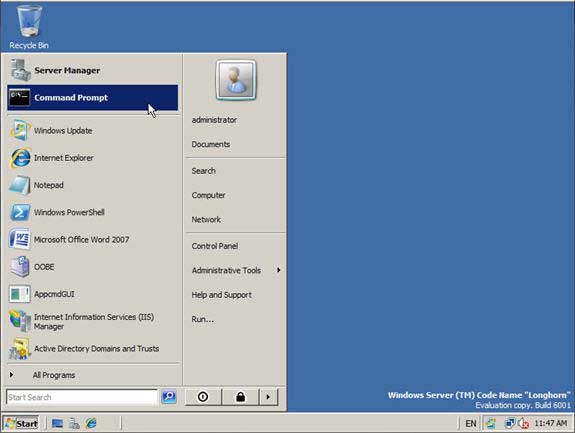Click the magnifier search button
This screenshot has height=433, width=575.
pos(169,397)
